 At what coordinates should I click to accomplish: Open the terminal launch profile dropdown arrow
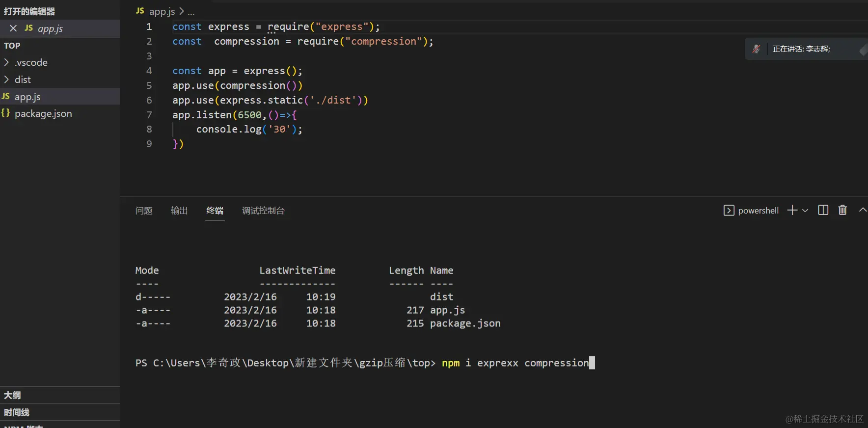pyautogui.click(x=805, y=211)
